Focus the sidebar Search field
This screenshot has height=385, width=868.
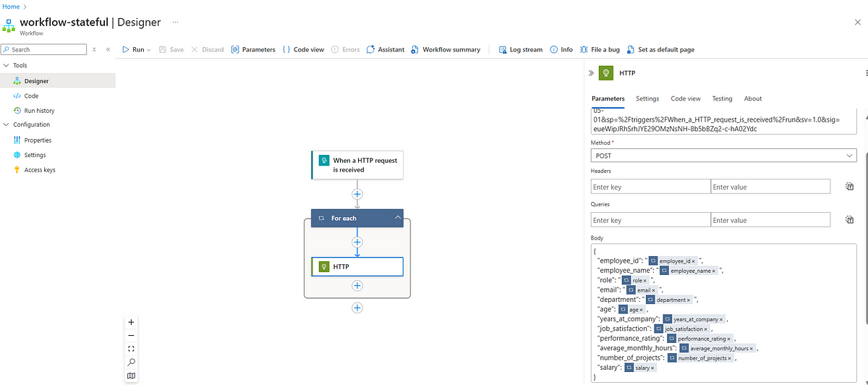coord(43,49)
